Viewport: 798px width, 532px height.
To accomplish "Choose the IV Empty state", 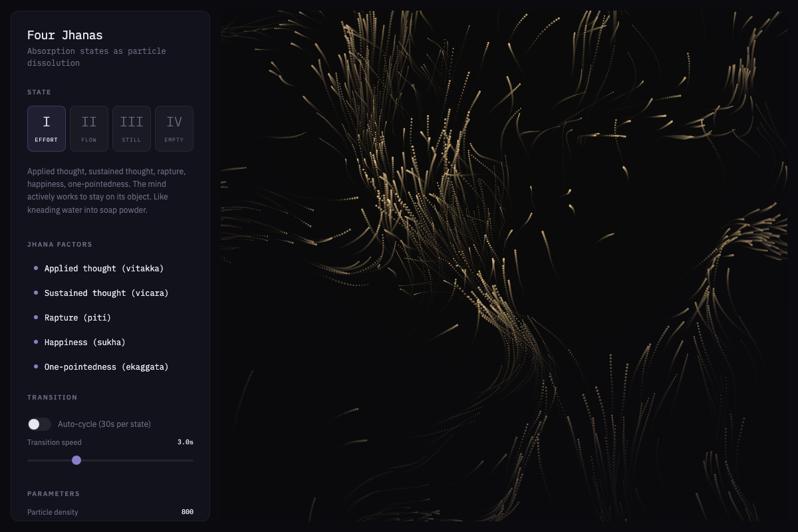I will point(174,128).
